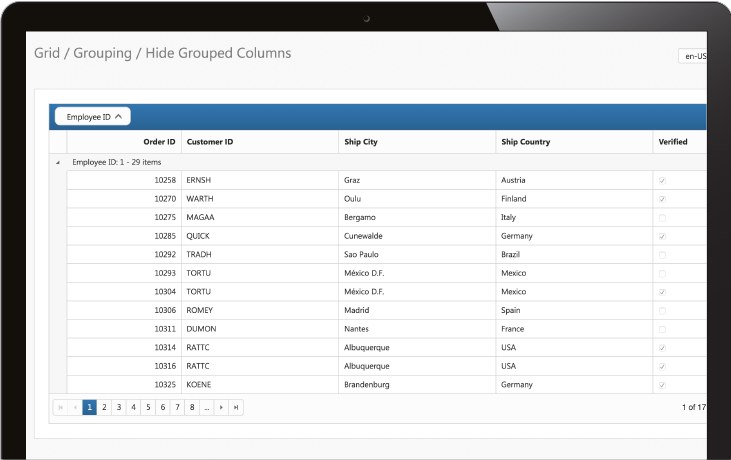Toggle Verified checkbox for order 10258
Image resolution: width=731 pixels, height=460 pixels.
(x=661, y=180)
